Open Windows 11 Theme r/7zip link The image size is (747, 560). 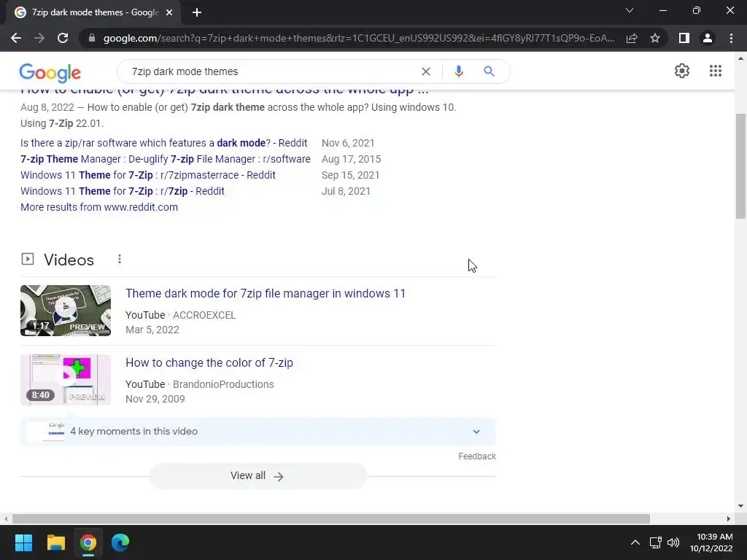pyautogui.click(x=123, y=192)
